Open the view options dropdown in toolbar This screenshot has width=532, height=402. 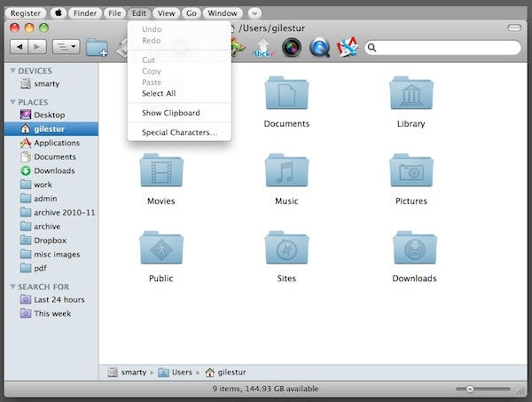(66, 46)
